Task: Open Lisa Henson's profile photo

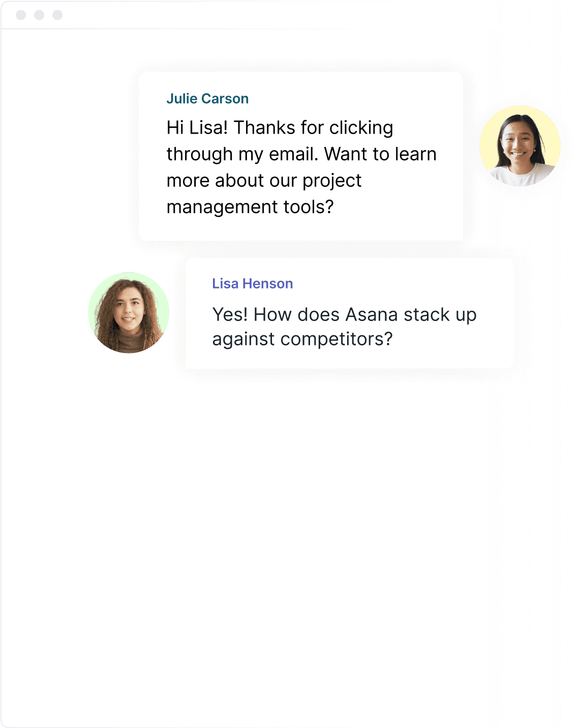Action: 129,312
